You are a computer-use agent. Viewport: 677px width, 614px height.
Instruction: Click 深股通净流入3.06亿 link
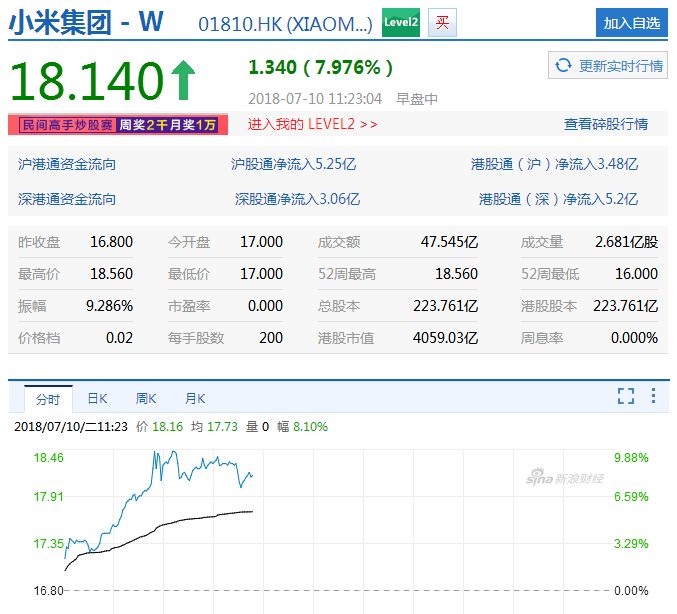[x=297, y=199]
